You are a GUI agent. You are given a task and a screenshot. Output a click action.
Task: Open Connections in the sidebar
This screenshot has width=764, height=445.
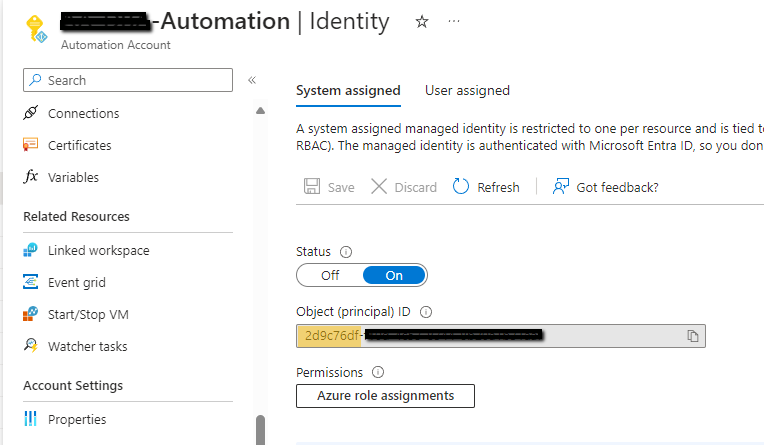pyautogui.click(x=83, y=114)
